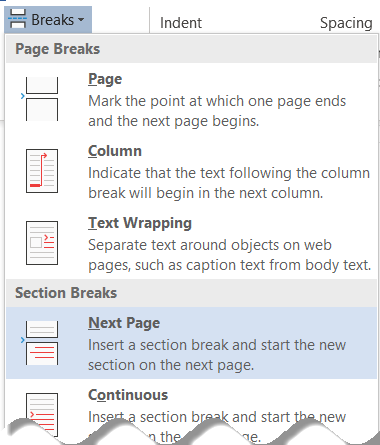
Task: Open the Breaks dropdown arrow
Action: 81,20
